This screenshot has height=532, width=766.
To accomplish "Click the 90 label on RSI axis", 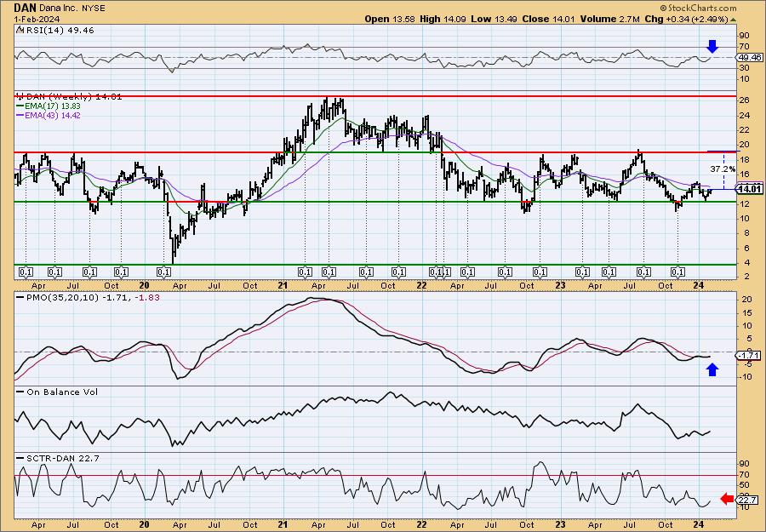I will point(745,36).
